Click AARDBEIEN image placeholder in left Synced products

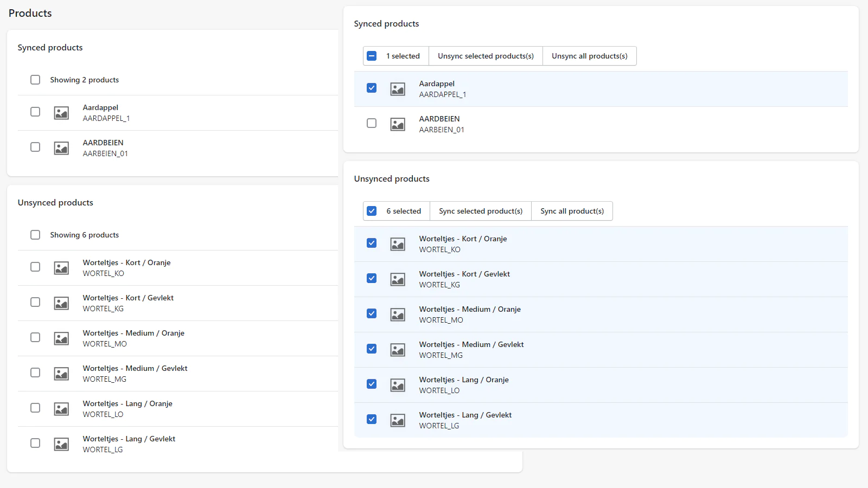[x=61, y=148]
